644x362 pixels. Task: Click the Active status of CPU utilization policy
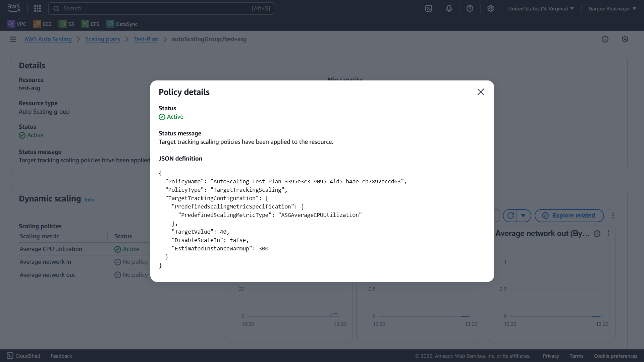(127, 249)
